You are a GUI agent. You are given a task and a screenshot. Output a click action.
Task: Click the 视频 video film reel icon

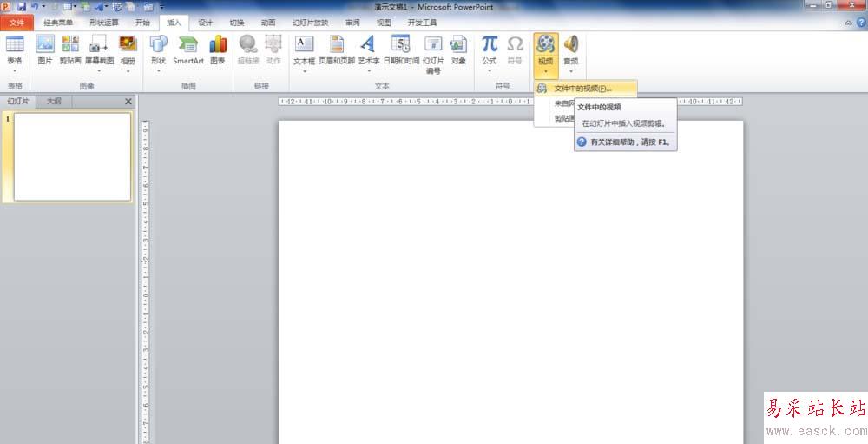pos(546,44)
